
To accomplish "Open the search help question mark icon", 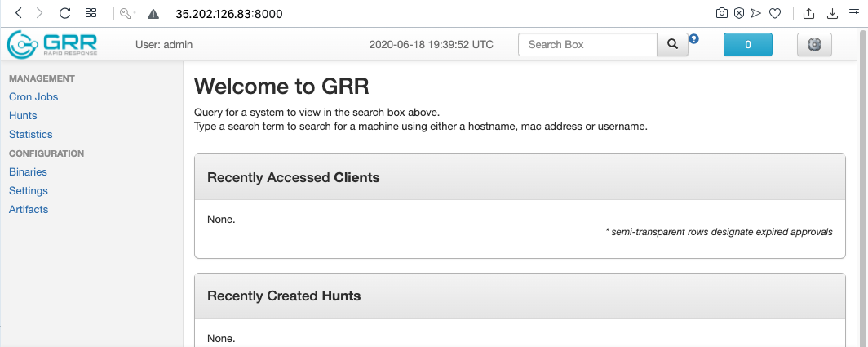I will [693, 39].
